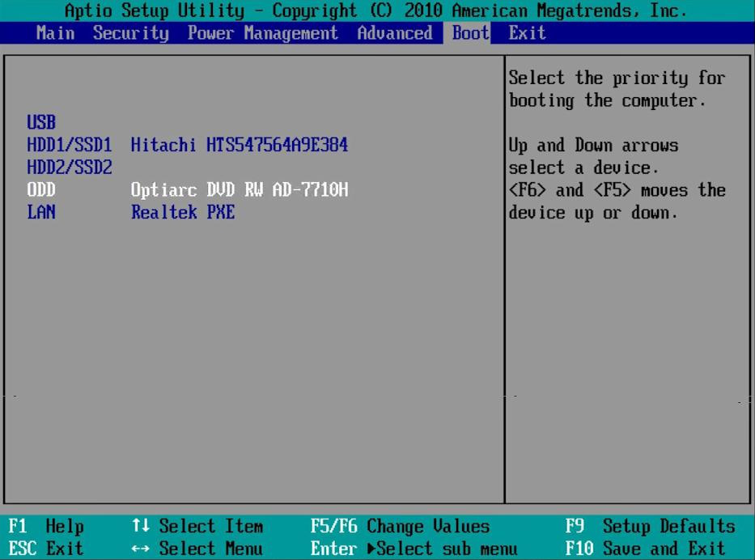Select the USB boot device entry
755x560 pixels.
41,123
